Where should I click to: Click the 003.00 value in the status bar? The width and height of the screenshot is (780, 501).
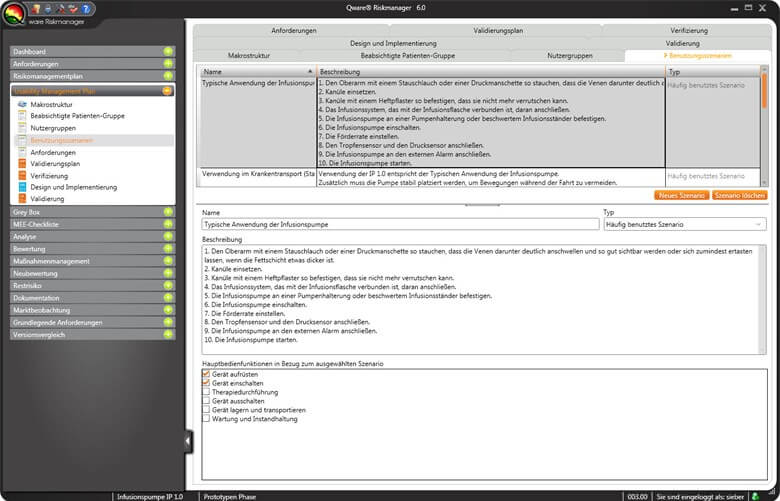[x=637, y=497]
